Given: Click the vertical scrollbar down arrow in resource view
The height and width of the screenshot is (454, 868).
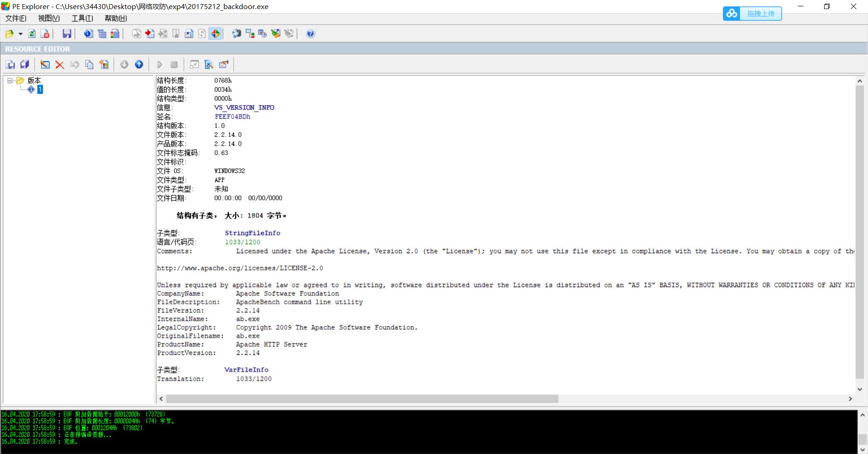Looking at the screenshot, I should tap(859, 389).
